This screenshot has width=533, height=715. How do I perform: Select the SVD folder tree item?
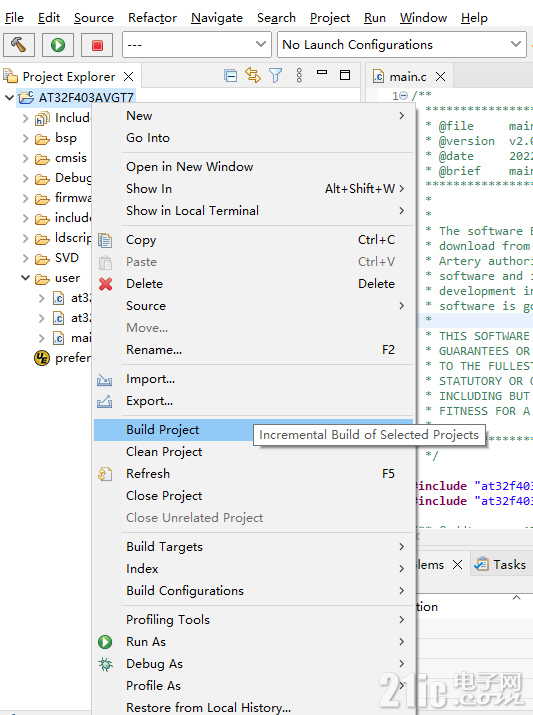tap(67, 258)
